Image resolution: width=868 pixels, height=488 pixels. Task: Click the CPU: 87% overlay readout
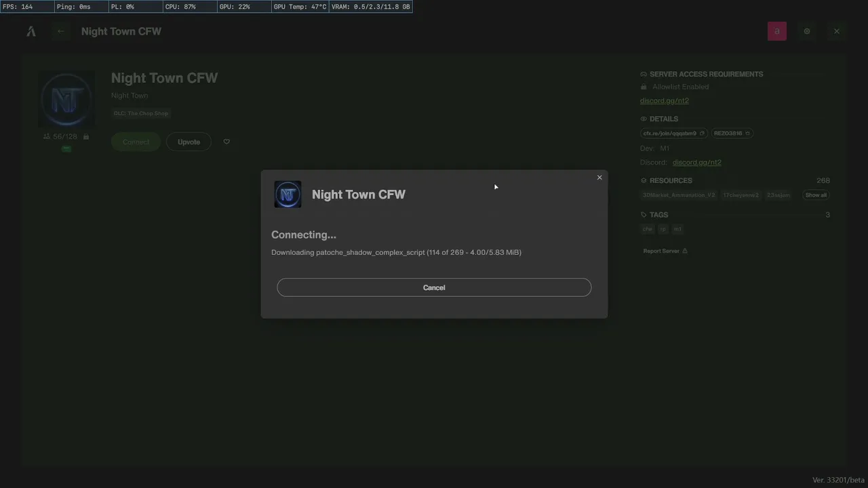[x=190, y=7]
